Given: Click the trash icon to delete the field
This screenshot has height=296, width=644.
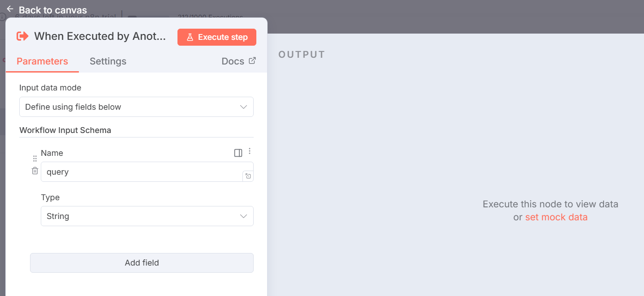Looking at the screenshot, I should 35,171.
